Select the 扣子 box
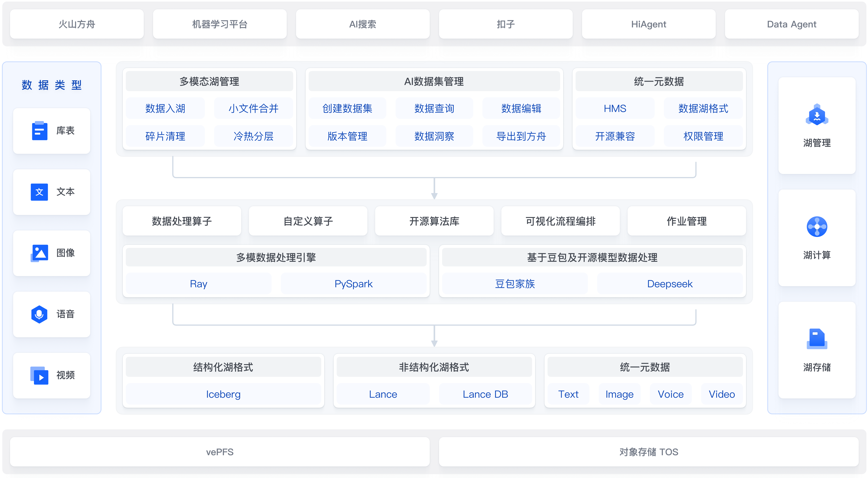The height and width of the screenshot is (478, 868). pyautogui.click(x=506, y=24)
